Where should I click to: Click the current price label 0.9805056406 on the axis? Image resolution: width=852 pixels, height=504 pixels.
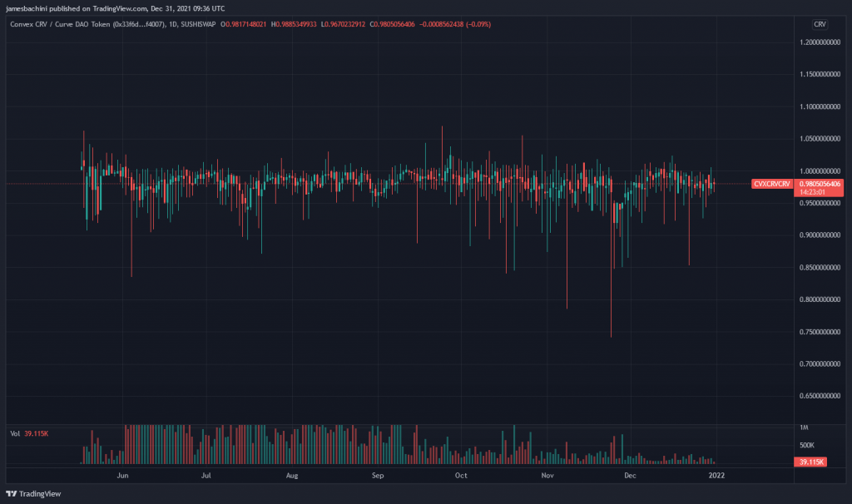[820, 184]
